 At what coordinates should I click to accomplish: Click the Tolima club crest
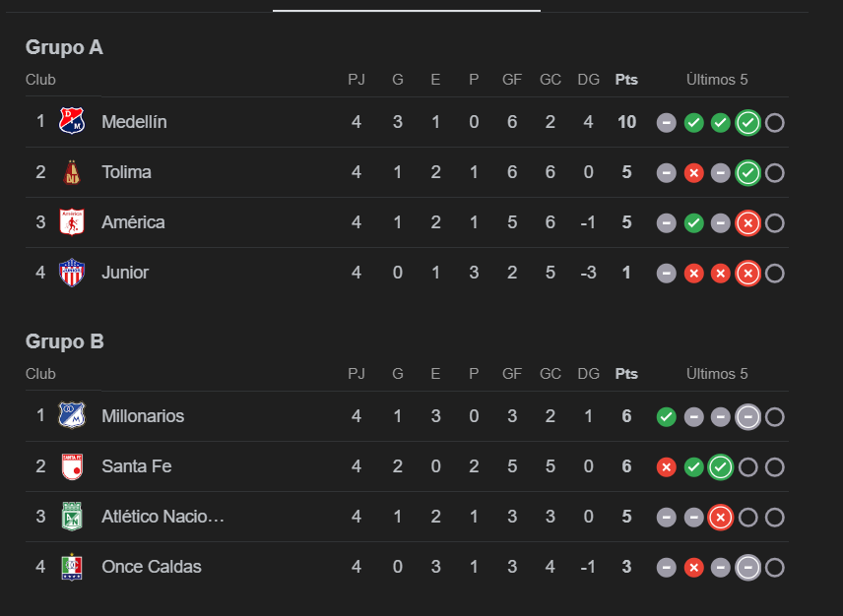(72, 172)
